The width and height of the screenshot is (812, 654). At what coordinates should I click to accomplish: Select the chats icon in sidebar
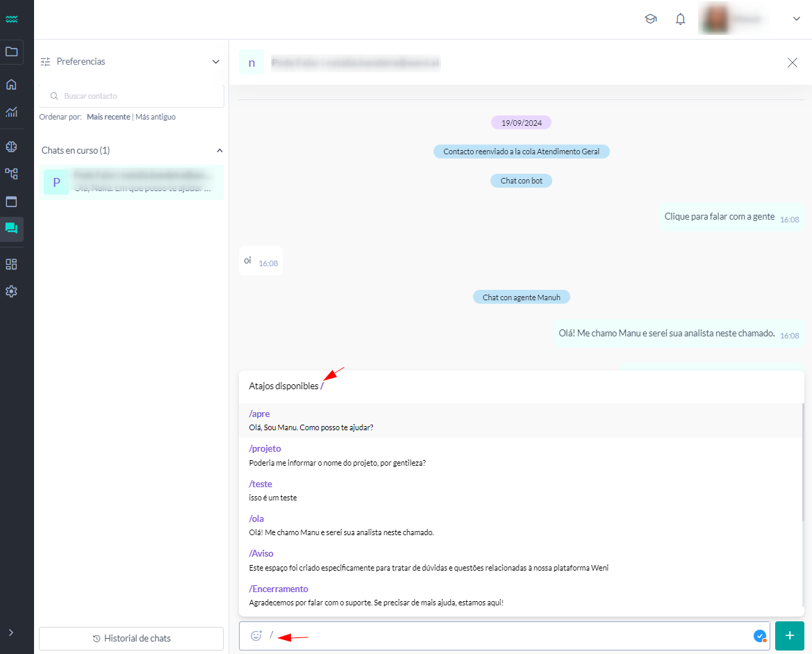point(11,229)
